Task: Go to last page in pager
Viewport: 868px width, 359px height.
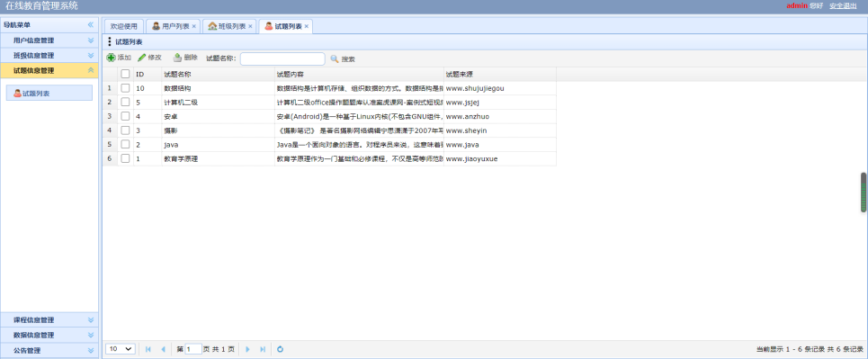Action: point(263,349)
